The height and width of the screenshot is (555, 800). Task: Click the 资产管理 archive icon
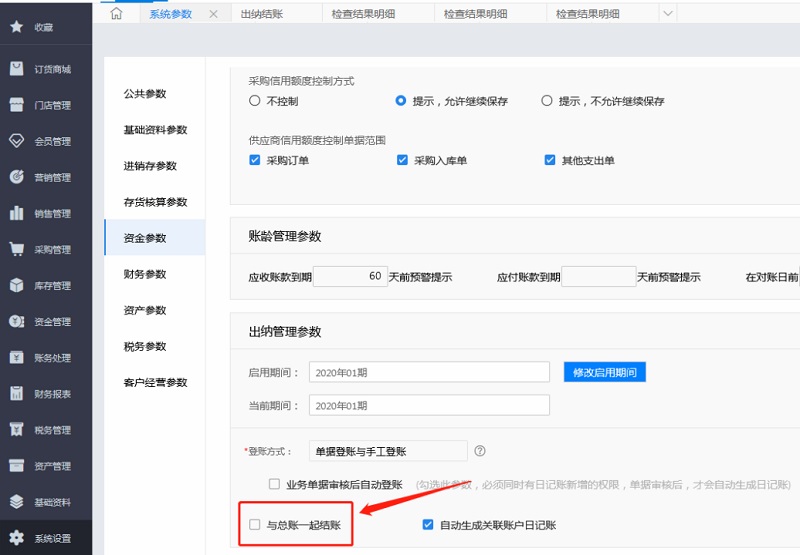coord(16,466)
